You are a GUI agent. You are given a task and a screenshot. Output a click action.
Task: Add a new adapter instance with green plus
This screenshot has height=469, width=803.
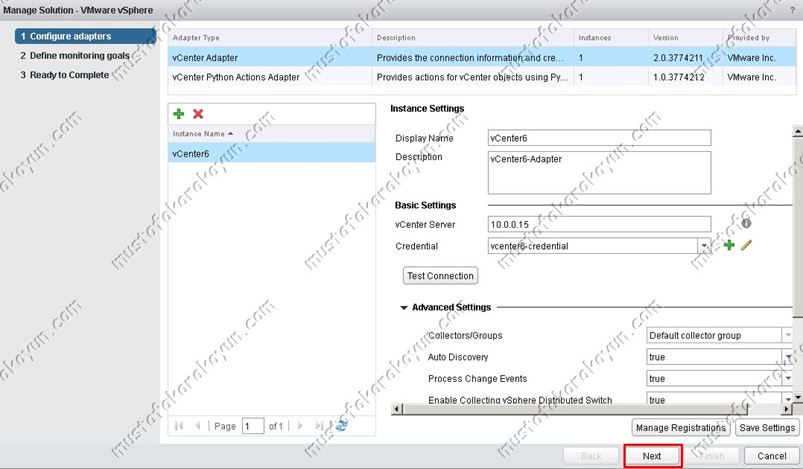click(179, 114)
